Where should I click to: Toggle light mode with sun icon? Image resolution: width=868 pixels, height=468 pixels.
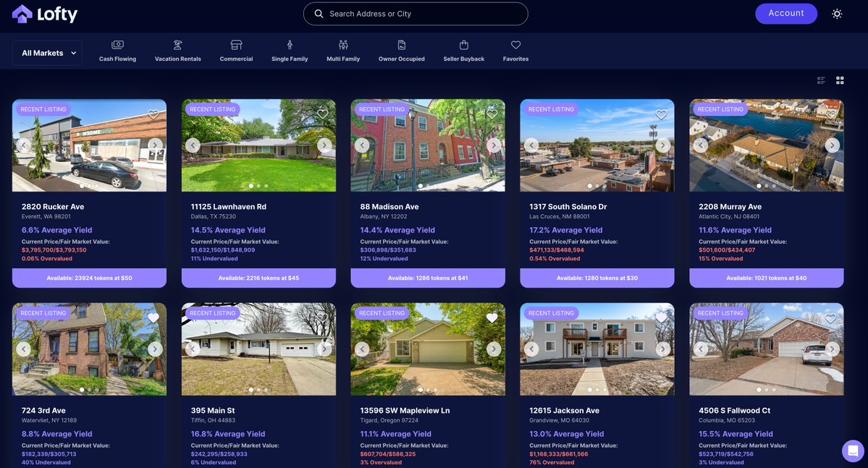pyautogui.click(x=837, y=14)
